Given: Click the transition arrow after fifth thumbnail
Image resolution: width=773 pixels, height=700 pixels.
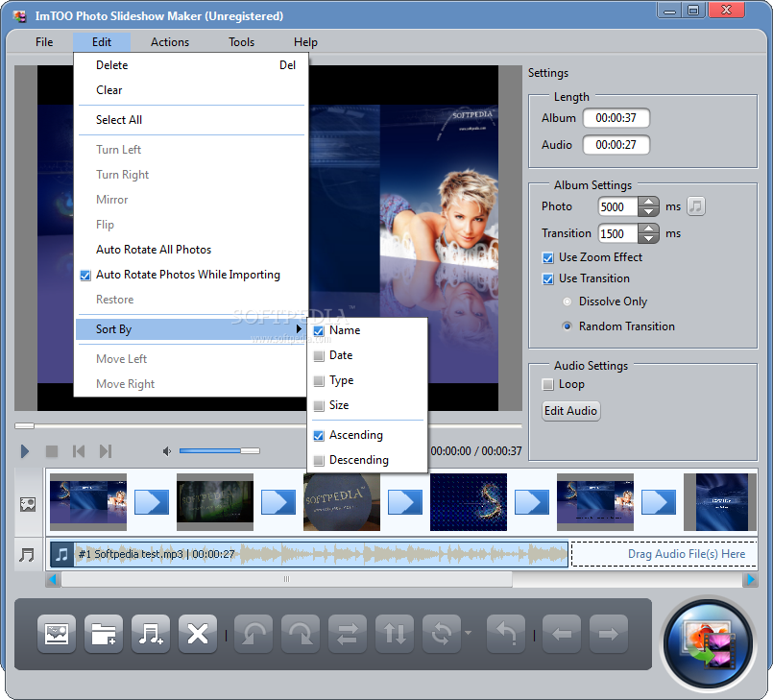Looking at the screenshot, I should (x=658, y=502).
